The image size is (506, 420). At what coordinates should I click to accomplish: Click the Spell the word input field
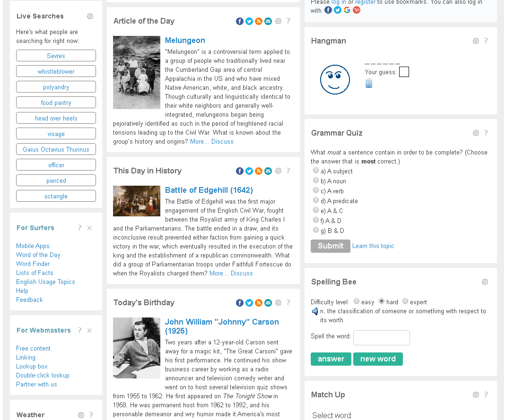tap(381, 338)
